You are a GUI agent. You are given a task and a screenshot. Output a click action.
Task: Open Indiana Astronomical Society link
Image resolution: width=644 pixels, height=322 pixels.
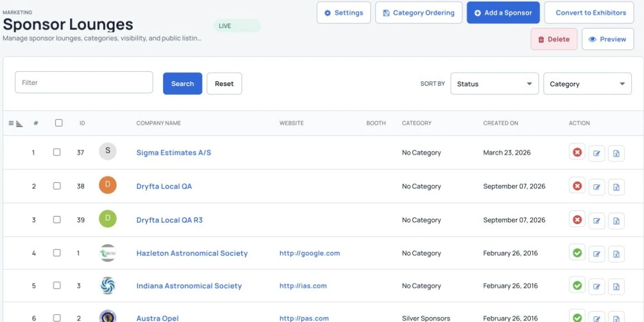tap(189, 285)
